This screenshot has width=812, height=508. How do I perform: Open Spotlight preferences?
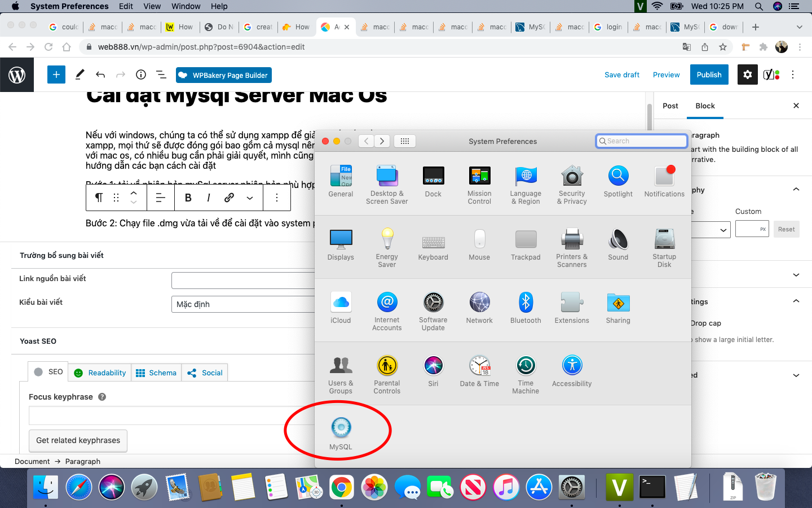pyautogui.click(x=618, y=182)
